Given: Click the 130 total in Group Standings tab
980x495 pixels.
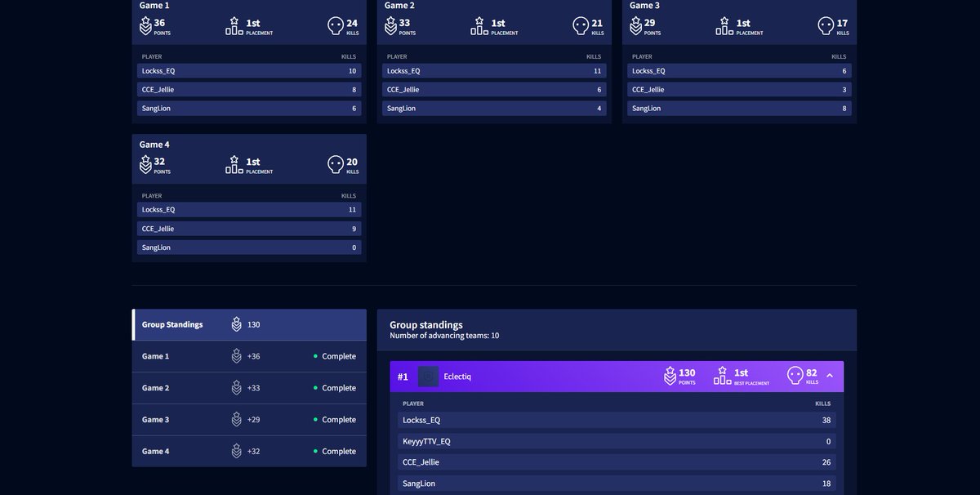Looking at the screenshot, I should [x=254, y=324].
